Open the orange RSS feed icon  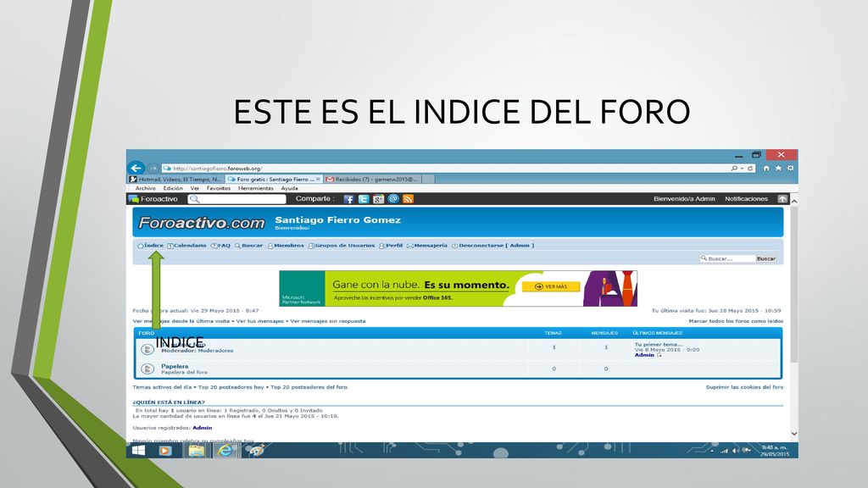[x=409, y=199]
